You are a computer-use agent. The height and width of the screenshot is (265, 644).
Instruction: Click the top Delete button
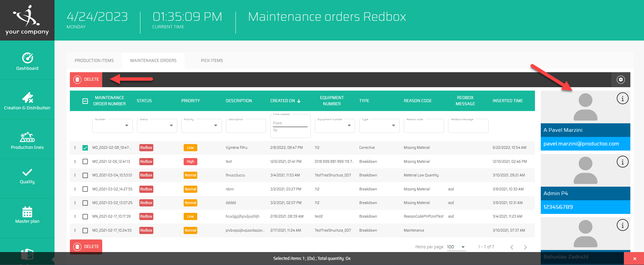point(86,80)
